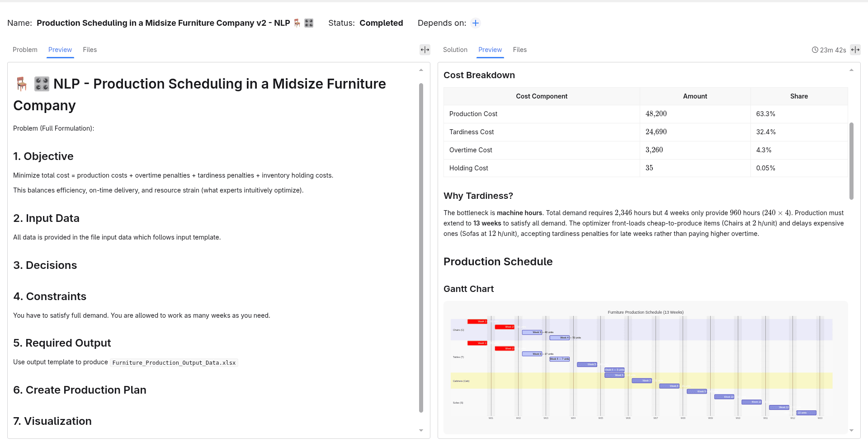Click the right panel splitter icon
Image resolution: width=868 pixels, height=442 pixels.
(855, 50)
